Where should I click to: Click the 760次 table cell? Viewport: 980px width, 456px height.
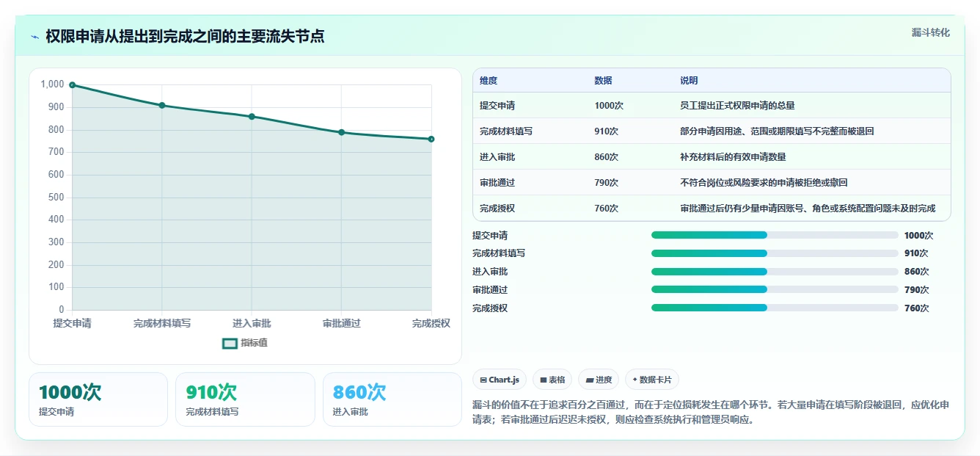[606, 209]
